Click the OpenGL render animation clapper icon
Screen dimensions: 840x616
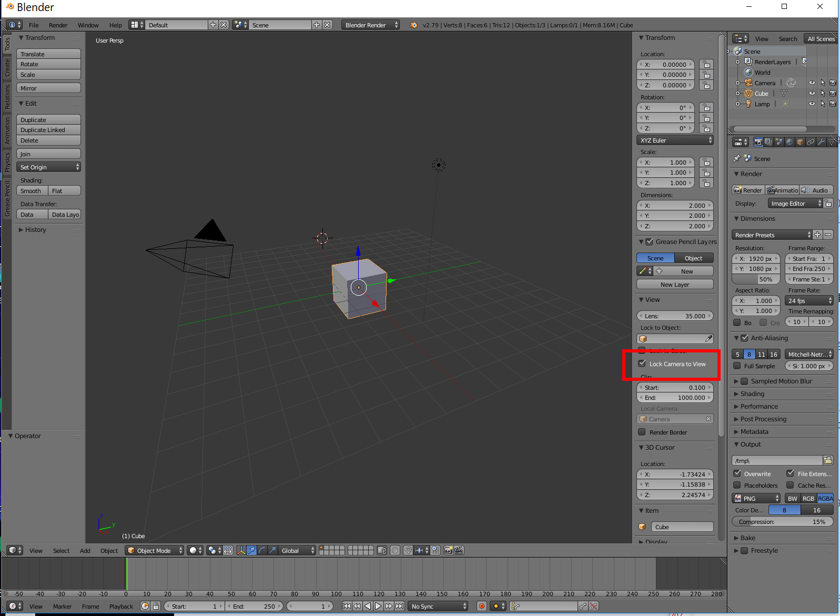click(459, 550)
